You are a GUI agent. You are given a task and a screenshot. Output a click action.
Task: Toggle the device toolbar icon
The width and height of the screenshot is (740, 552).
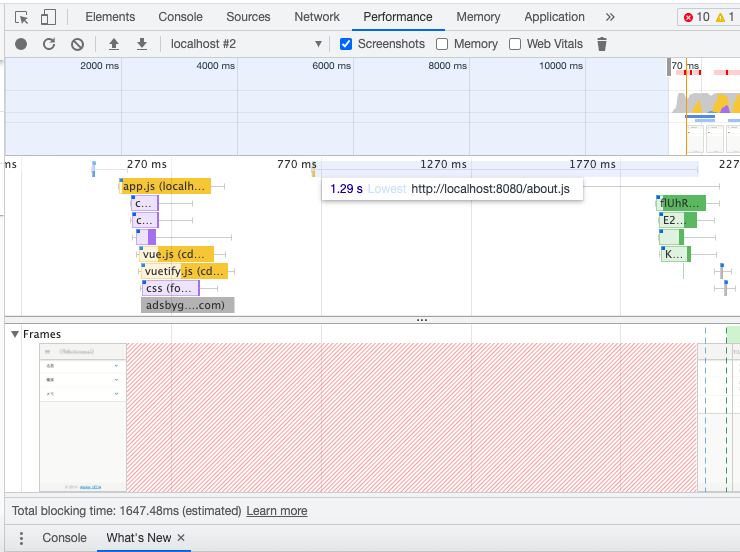[x=48, y=17]
